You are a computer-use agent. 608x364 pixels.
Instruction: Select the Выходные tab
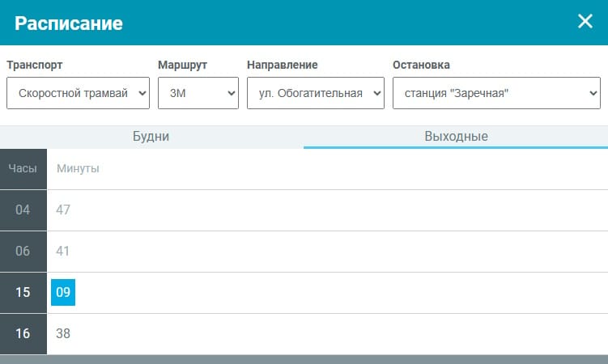click(x=456, y=137)
